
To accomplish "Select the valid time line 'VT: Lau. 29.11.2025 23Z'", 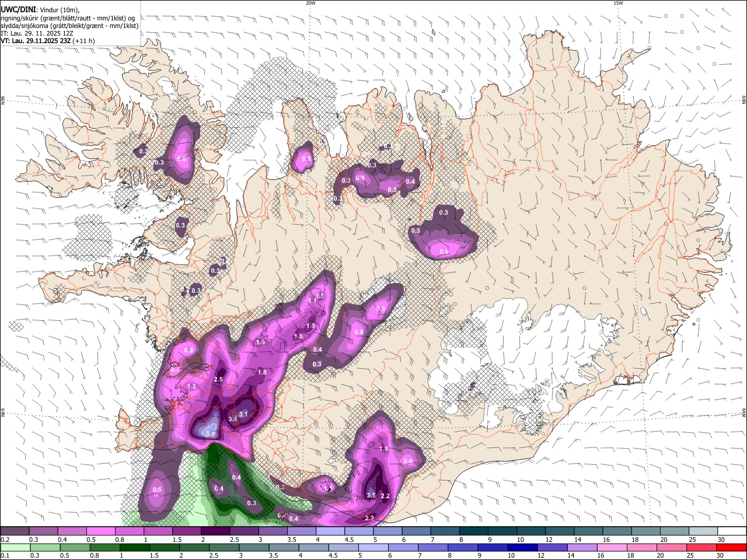I will [x=36, y=41].
